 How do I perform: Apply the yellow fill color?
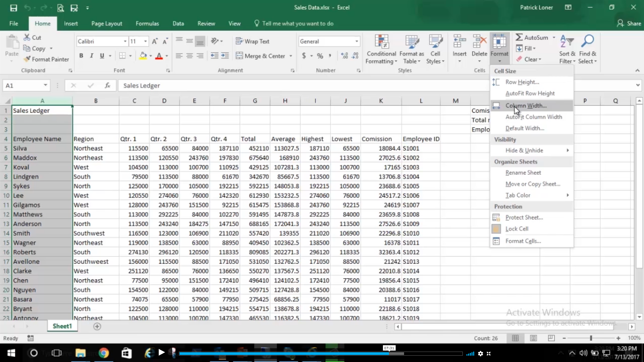pos(143,56)
